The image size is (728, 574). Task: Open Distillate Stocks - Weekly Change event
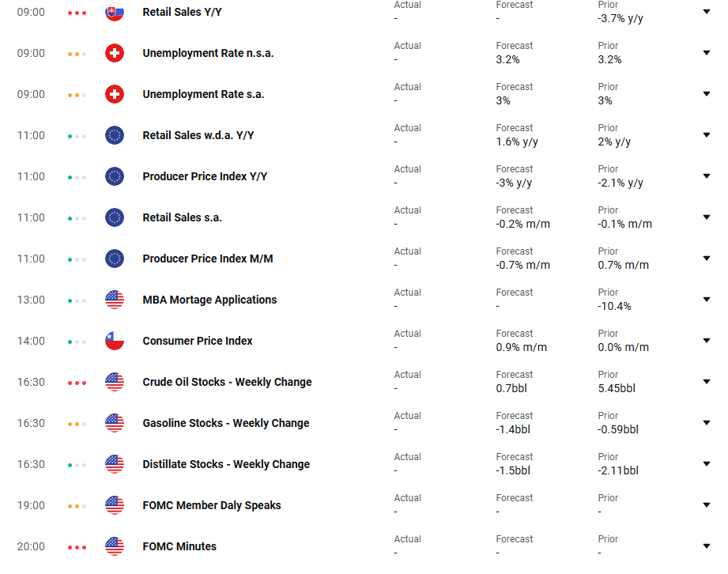click(x=226, y=464)
